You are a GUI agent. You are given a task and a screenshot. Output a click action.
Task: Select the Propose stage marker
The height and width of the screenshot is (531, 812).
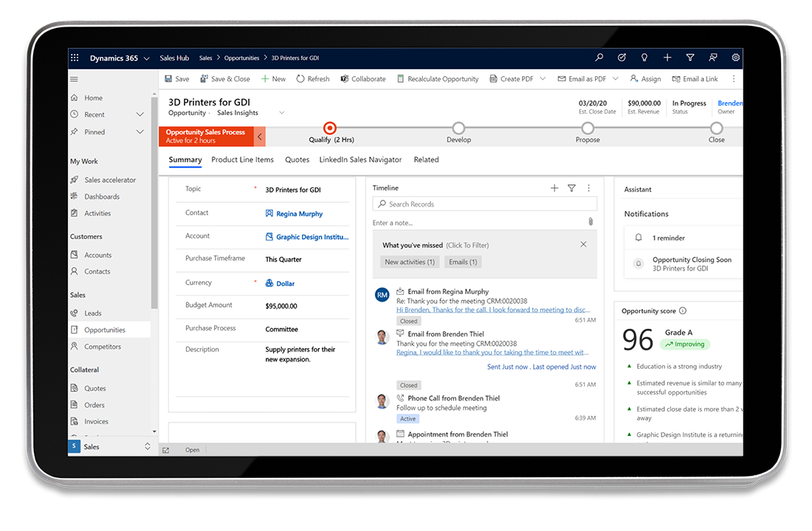pyautogui.click(x=588, y=128)
